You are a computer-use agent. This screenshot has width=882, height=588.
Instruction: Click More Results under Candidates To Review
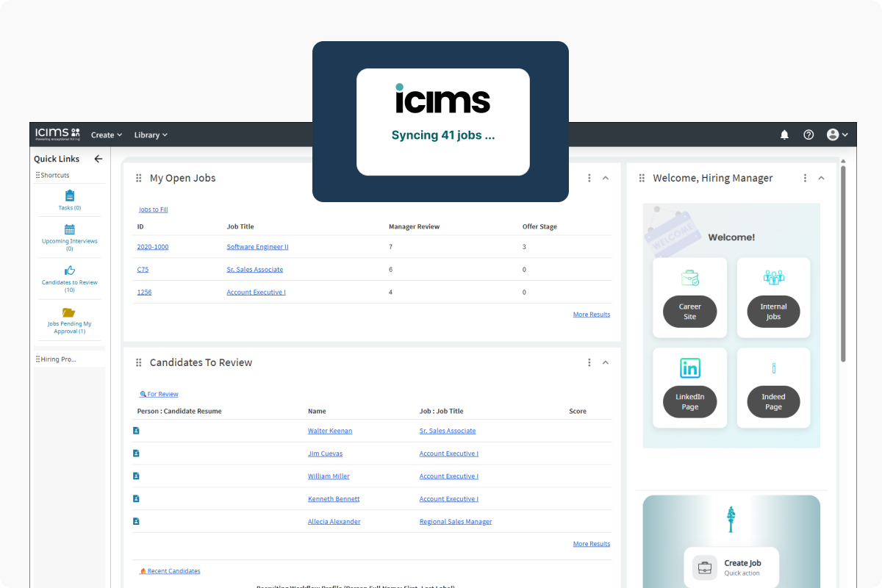click(x=592, y=544)
